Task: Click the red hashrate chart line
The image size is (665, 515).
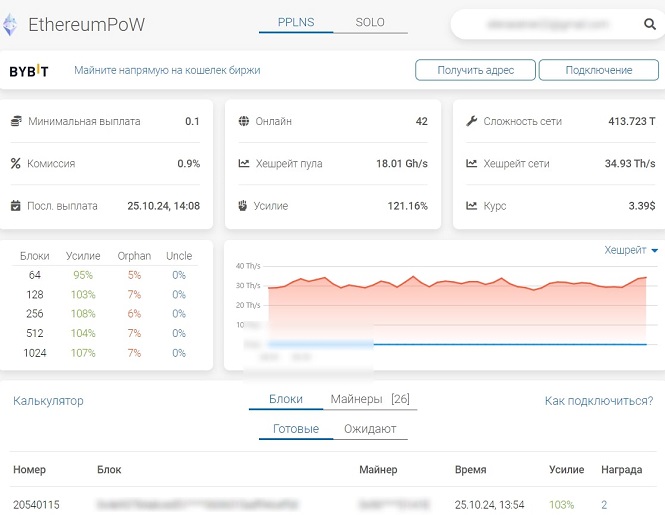Action: pos(457,282)
